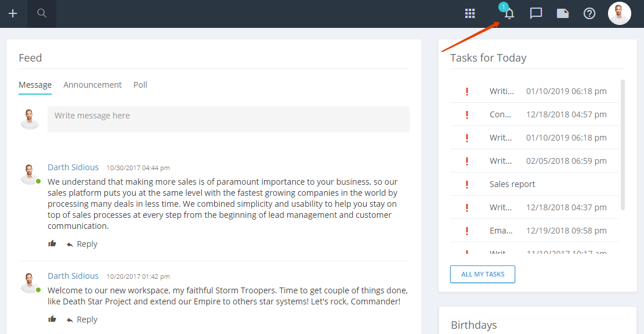This screenshot has width=644, height=334.
Task: Open the search magnifier icon
Action: pyautogui.click(x=41, y=13)
